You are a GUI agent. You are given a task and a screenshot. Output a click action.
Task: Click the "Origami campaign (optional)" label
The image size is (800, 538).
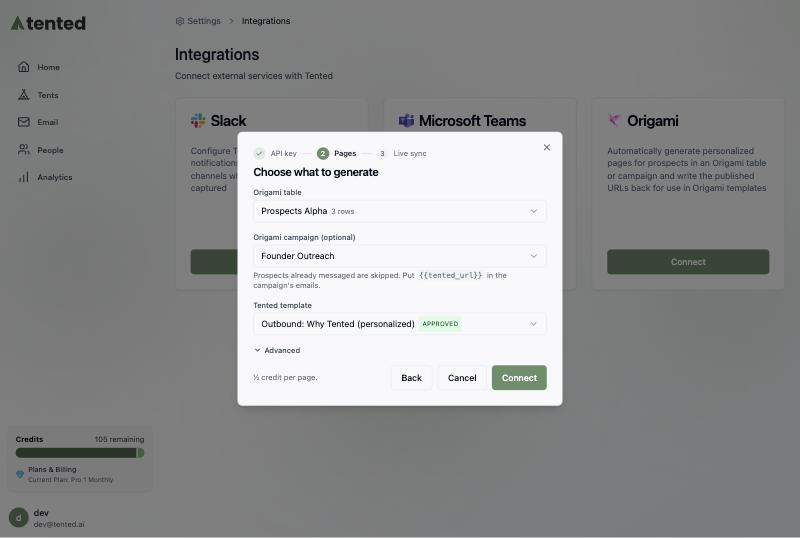(304, 237)
